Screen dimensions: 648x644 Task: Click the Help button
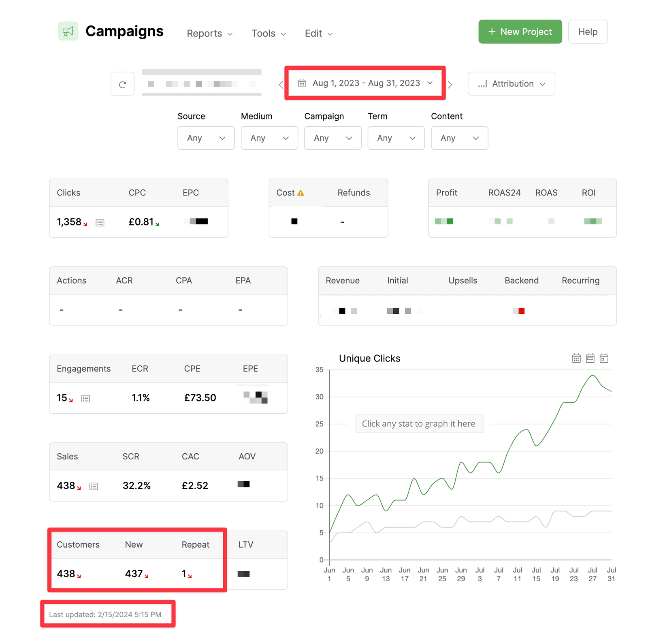(588, 32)
